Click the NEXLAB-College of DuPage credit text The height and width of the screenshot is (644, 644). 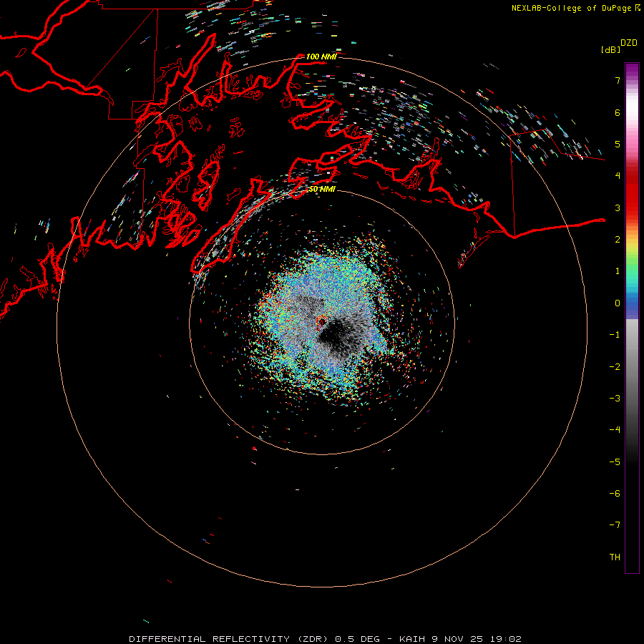pos(571,8)
